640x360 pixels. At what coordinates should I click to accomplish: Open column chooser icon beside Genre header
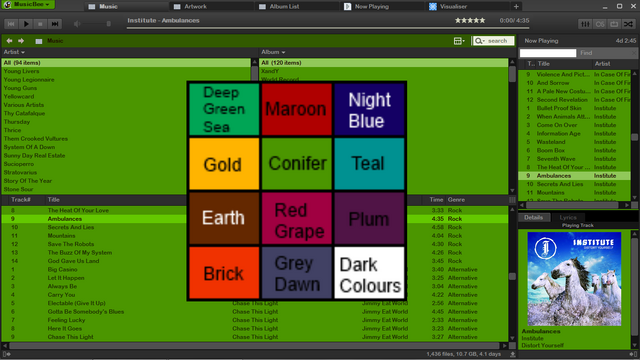pos(512,200)
